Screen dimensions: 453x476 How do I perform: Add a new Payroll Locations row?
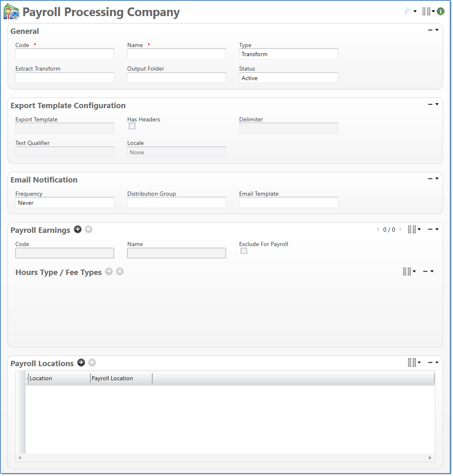[81, 362]
